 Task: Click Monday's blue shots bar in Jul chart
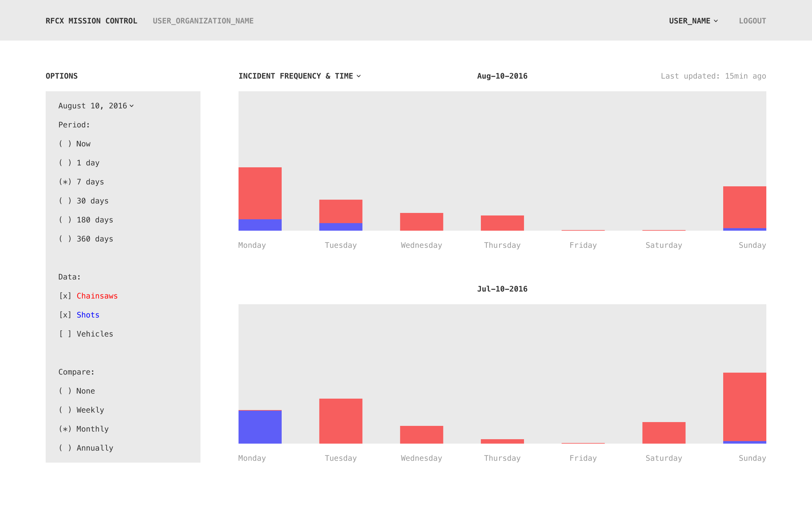[x=260, y=427]
